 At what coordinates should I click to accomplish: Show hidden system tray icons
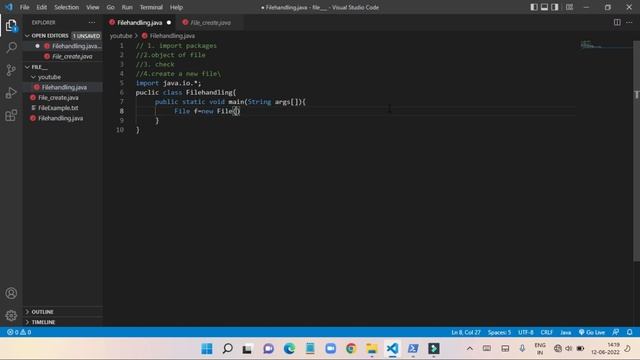tap(470, 349)
